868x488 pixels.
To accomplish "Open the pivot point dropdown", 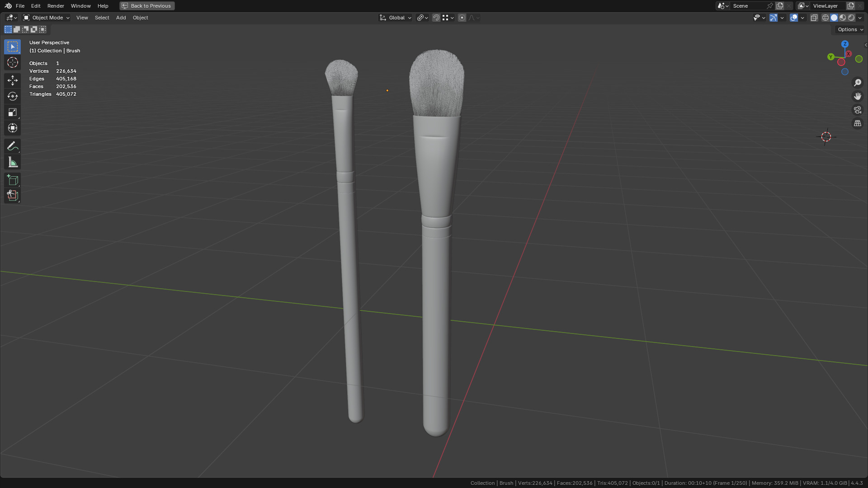I will point(423,18).
